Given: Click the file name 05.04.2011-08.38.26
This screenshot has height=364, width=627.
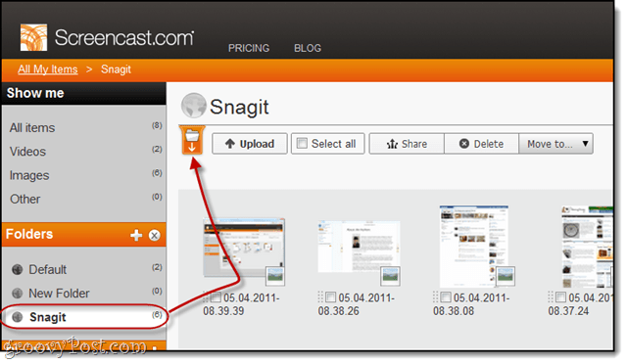Looking at the screenshot, I should (x=356, y=304).
